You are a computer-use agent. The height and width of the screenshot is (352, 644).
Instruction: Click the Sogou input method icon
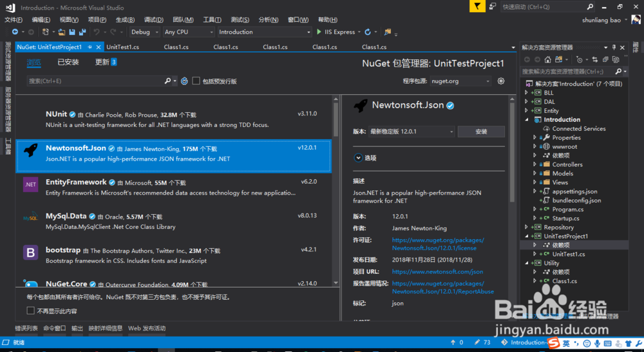coord(554,343)
